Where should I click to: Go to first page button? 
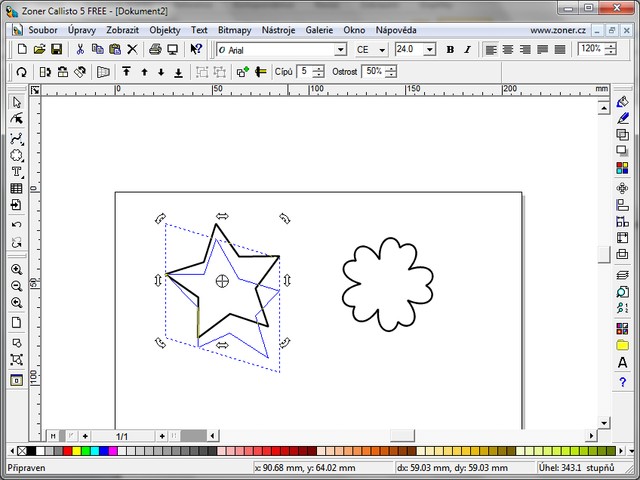pyautogui.click(x=53, y=436)
